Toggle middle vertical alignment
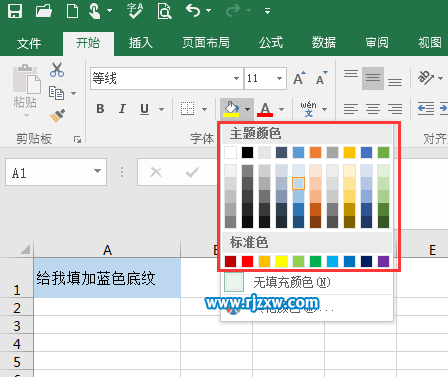 [373, 78]
